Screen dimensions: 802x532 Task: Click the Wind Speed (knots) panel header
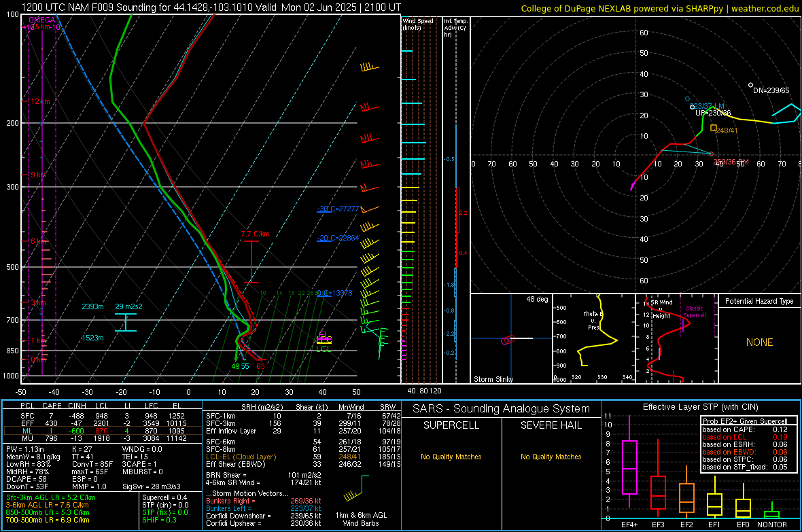pyautogui.click(x=418, y=24)
